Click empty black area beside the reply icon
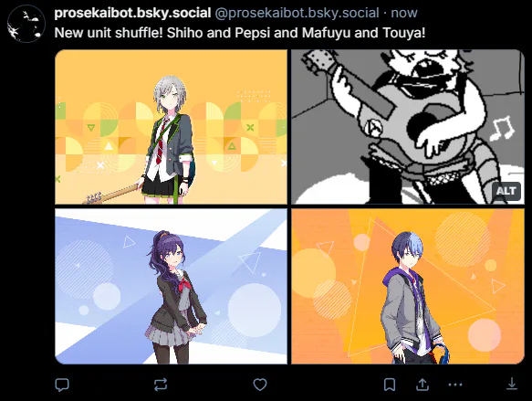The height and width of the screenshot is (401, 532). [110, 385]
